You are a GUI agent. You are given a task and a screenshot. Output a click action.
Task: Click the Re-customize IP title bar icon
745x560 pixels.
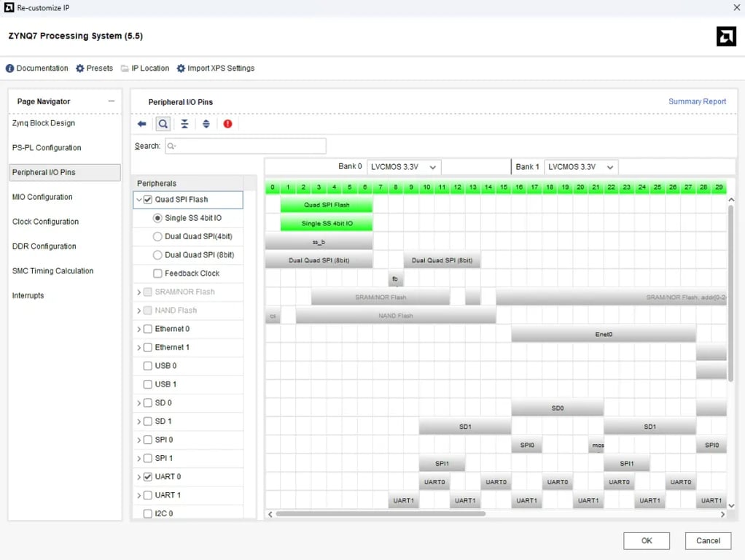coord(9,7)
